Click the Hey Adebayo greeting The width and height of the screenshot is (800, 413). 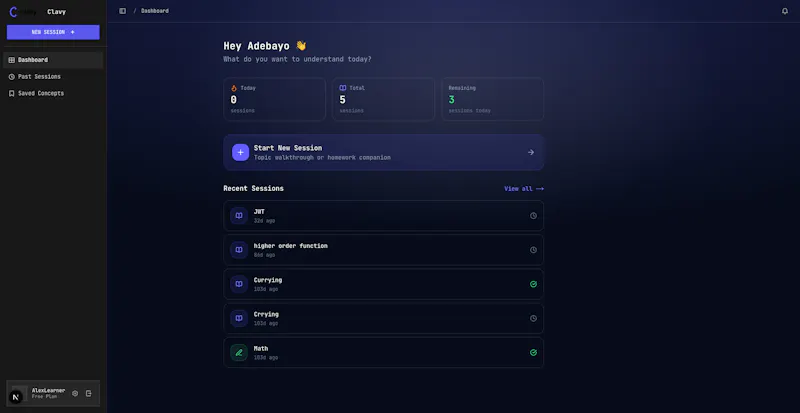pyautogui.click(x=265, y=46)
